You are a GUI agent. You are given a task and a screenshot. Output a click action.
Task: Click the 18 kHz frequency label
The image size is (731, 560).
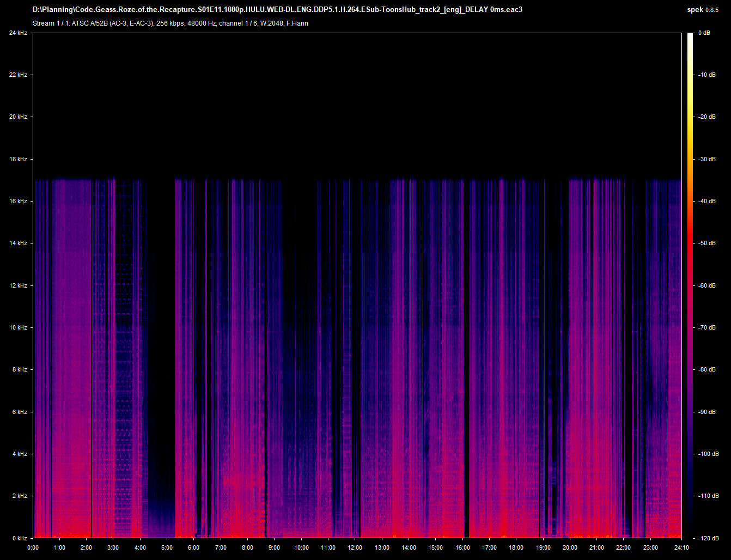[18, 159]
